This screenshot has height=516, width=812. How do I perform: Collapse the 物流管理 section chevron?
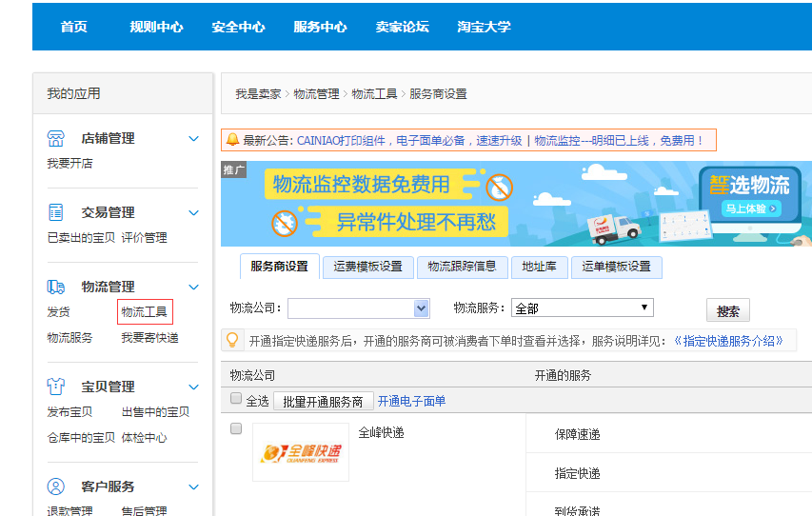coord(193,287)
